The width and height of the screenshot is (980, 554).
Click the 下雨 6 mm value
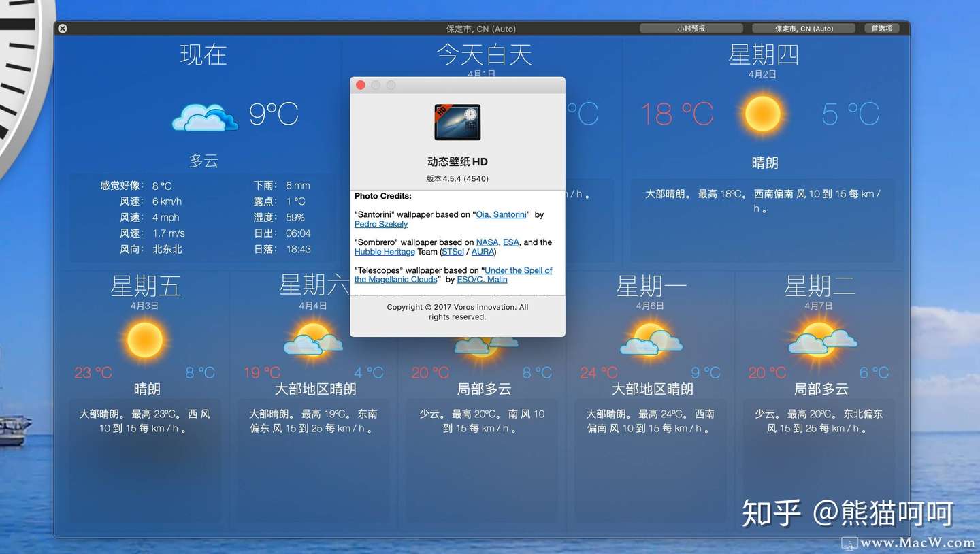pos(298,186)
